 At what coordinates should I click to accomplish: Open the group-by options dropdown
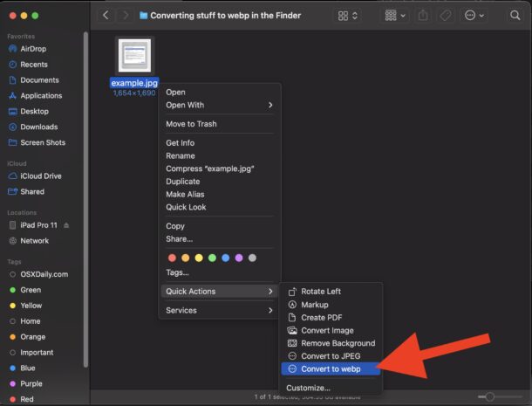click(x=394, y=16)
